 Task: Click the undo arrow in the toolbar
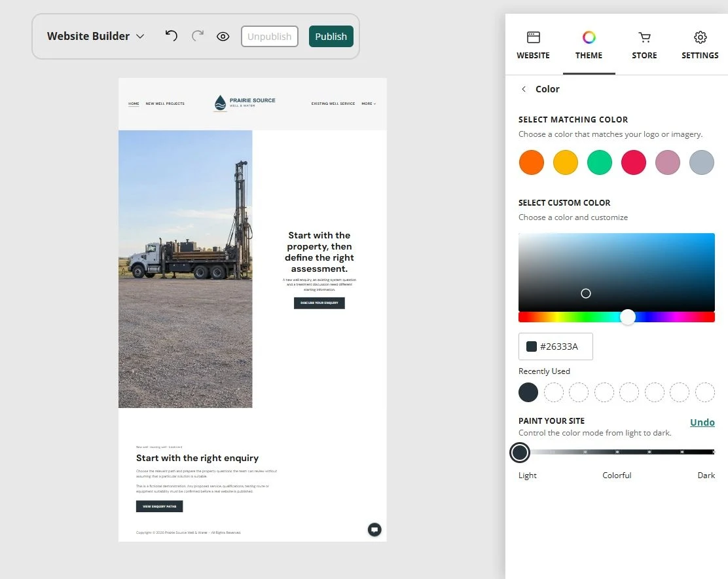pos(172,36)
